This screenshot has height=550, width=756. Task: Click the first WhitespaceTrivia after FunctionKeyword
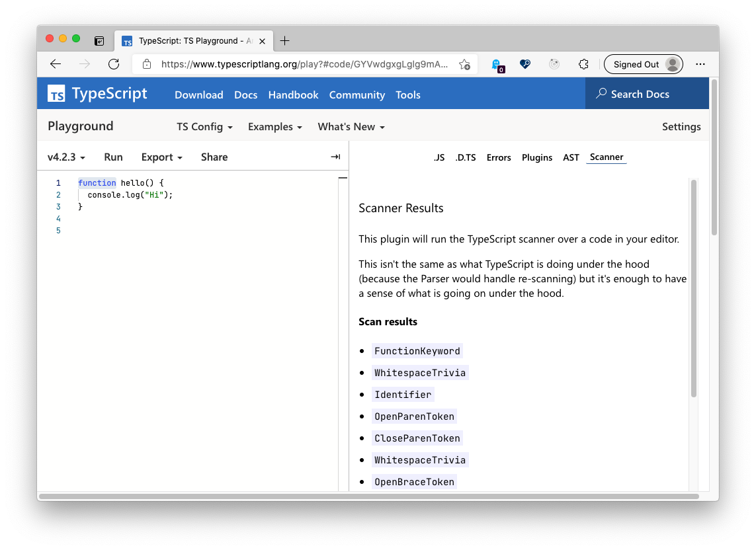420,373
